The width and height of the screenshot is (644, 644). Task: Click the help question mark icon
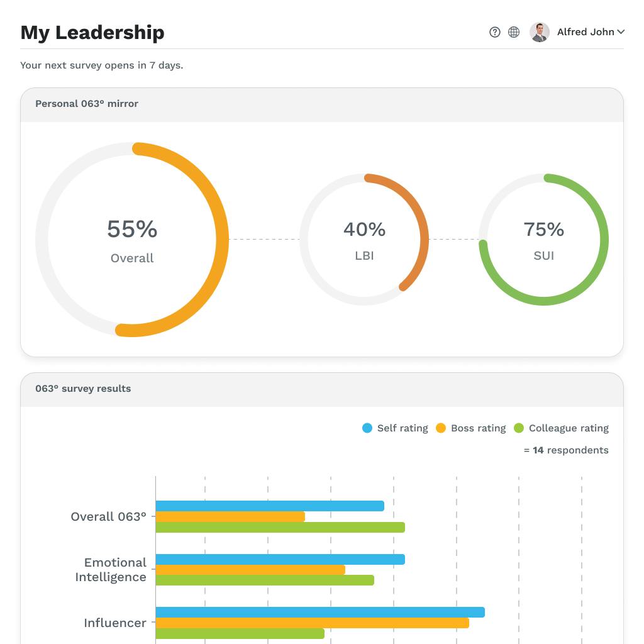coord(495,32)
